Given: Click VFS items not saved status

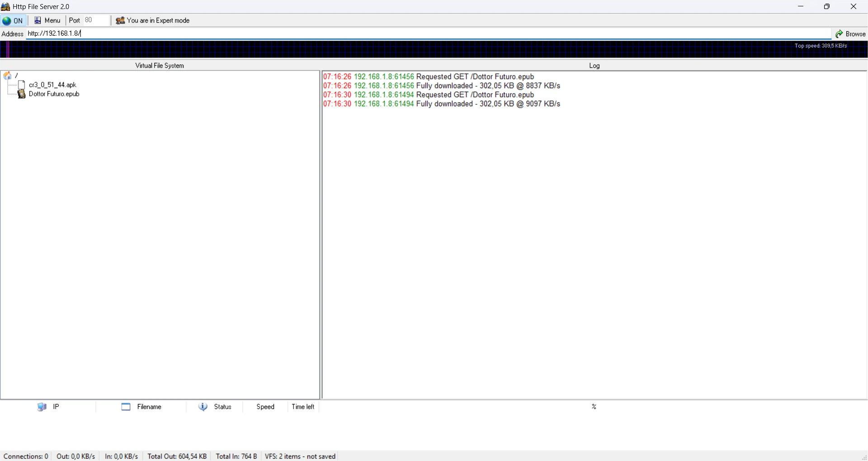Looking at the screenshot, I should 300,456.
